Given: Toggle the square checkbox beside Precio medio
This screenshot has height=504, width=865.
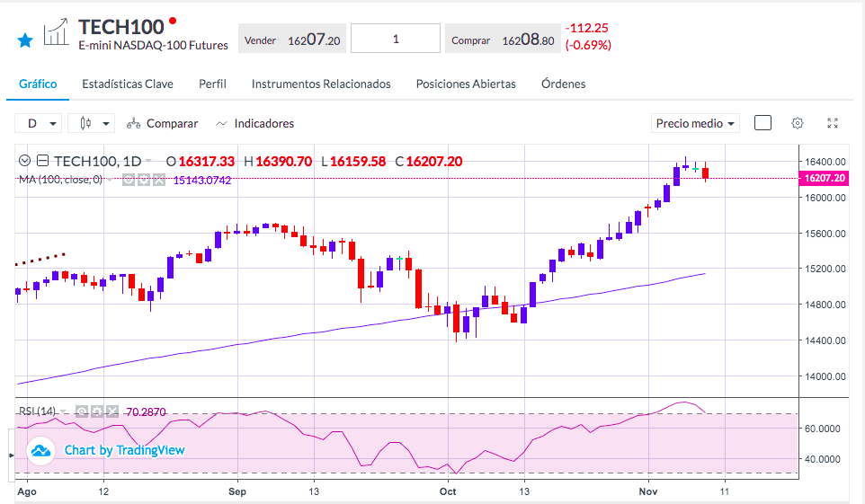Looking at the screenshot, I should [762, 123].
